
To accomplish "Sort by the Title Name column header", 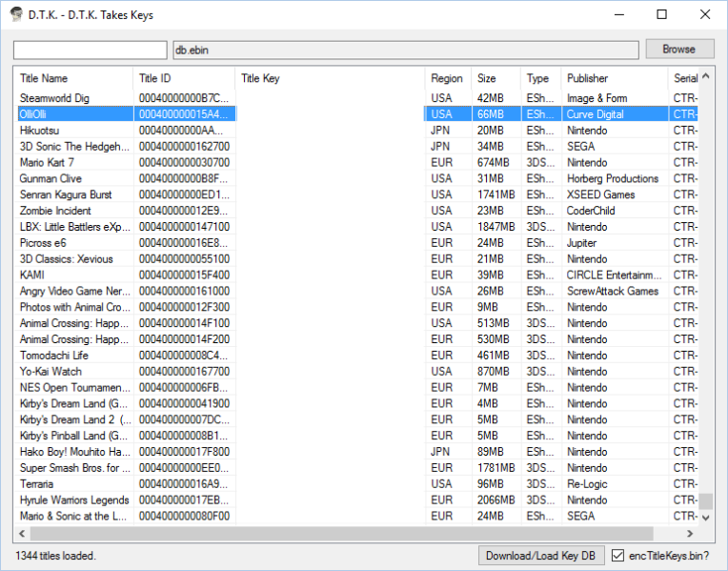I will 74,78.
